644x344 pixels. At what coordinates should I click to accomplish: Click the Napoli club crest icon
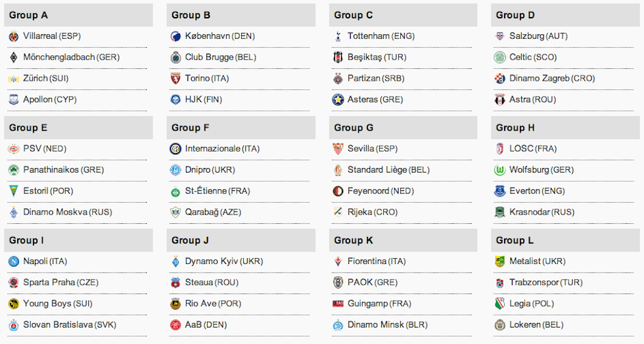(x=14, y=261)
